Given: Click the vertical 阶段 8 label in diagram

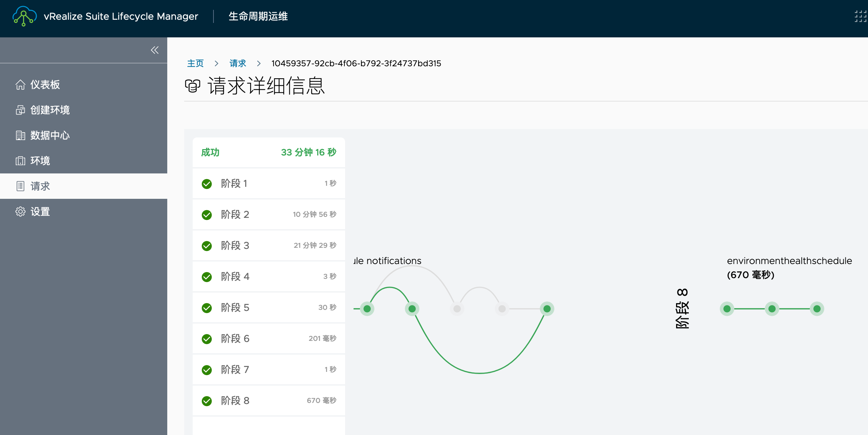Looking at the screenshot, I should (682, 308).
